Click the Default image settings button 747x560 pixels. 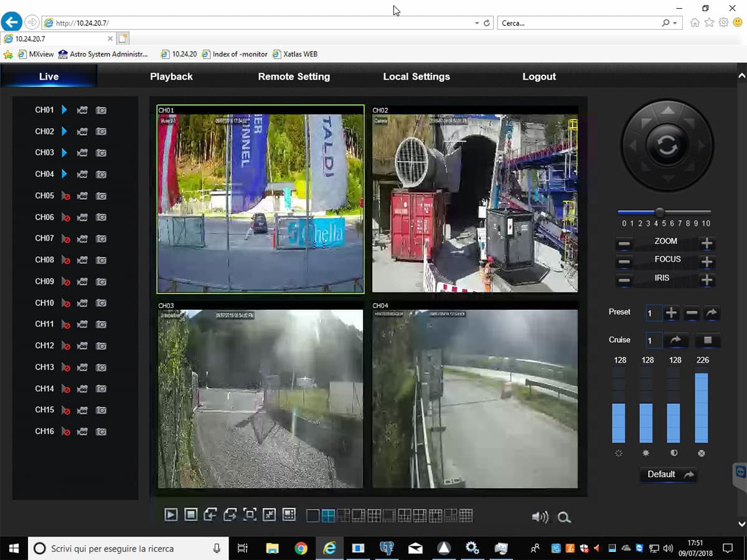[x=669, y=474]
